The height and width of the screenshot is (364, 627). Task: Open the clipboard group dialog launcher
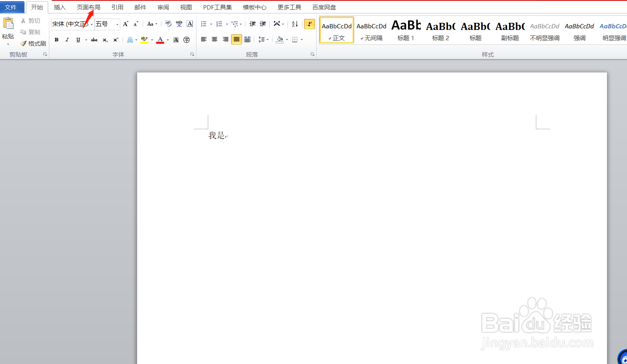[x=45, y=54]
